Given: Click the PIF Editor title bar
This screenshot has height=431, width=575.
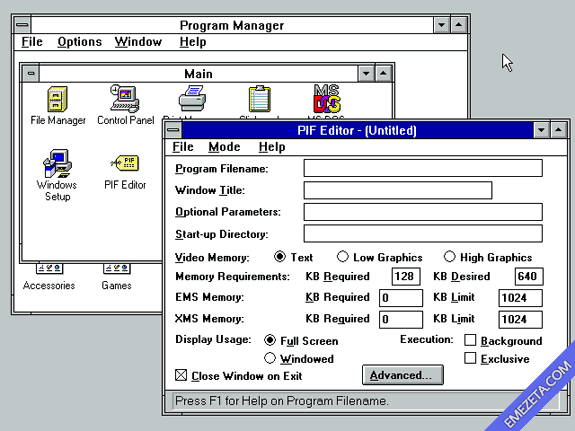Looking at the screenshot, I should coord(357,130).
